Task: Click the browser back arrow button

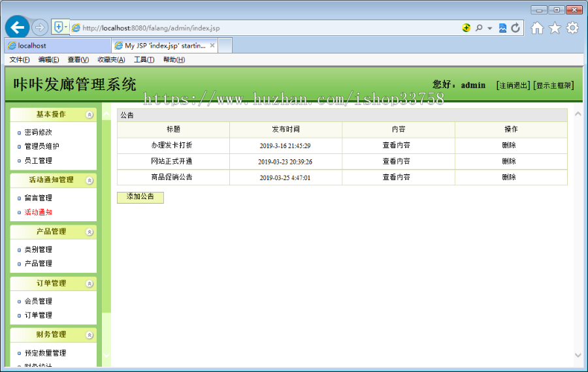Action: click(17, 27)
